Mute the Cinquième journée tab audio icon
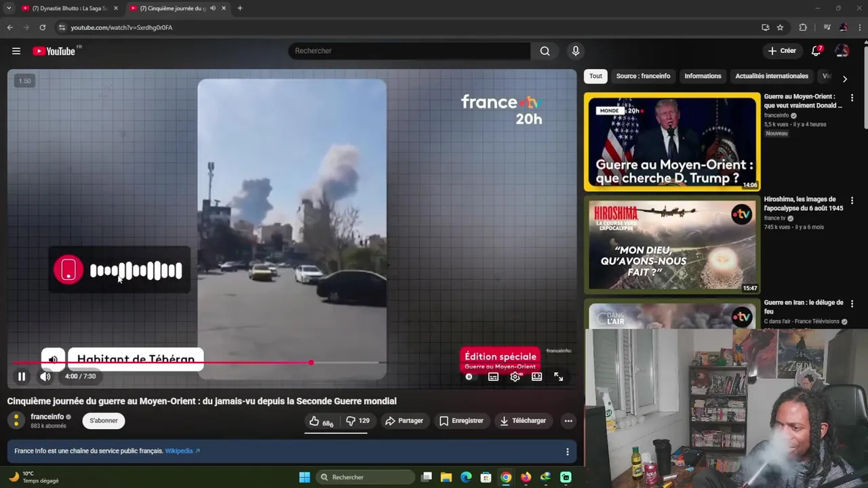 (x=213, y=8)
